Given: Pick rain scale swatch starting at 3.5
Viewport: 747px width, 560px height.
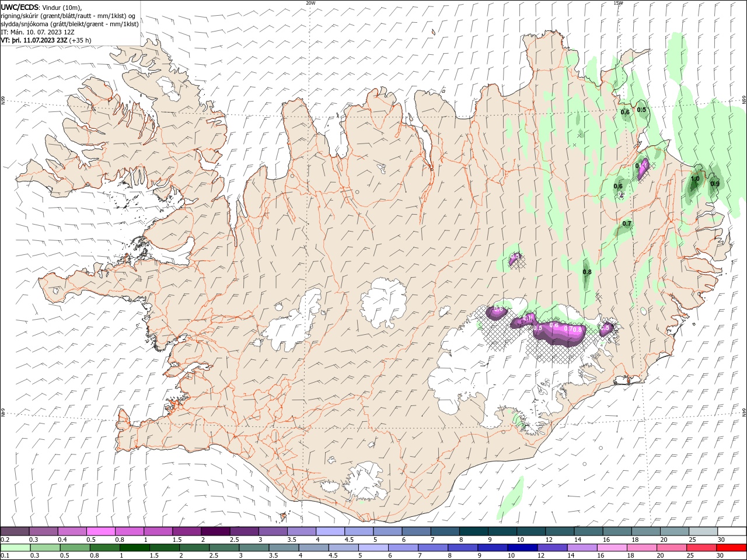Looking at the screenshot, I should coord(284,548).
